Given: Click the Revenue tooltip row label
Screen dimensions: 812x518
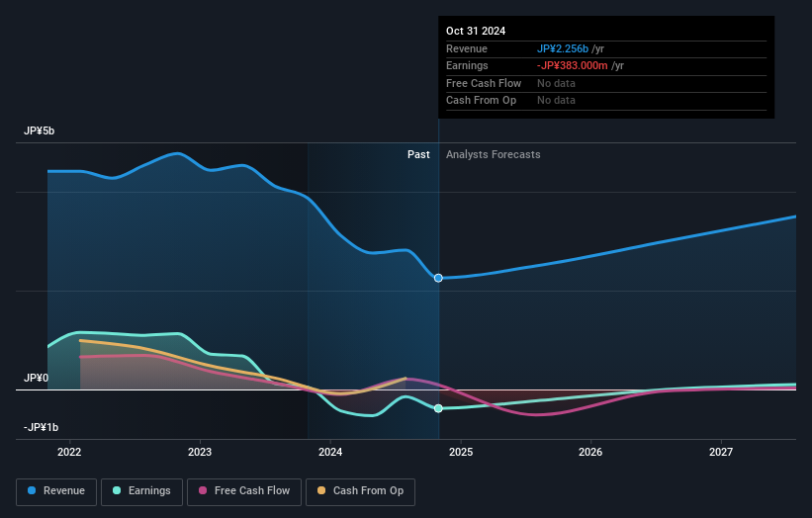Looking at the screenshot, I should (x=467, y=48).
